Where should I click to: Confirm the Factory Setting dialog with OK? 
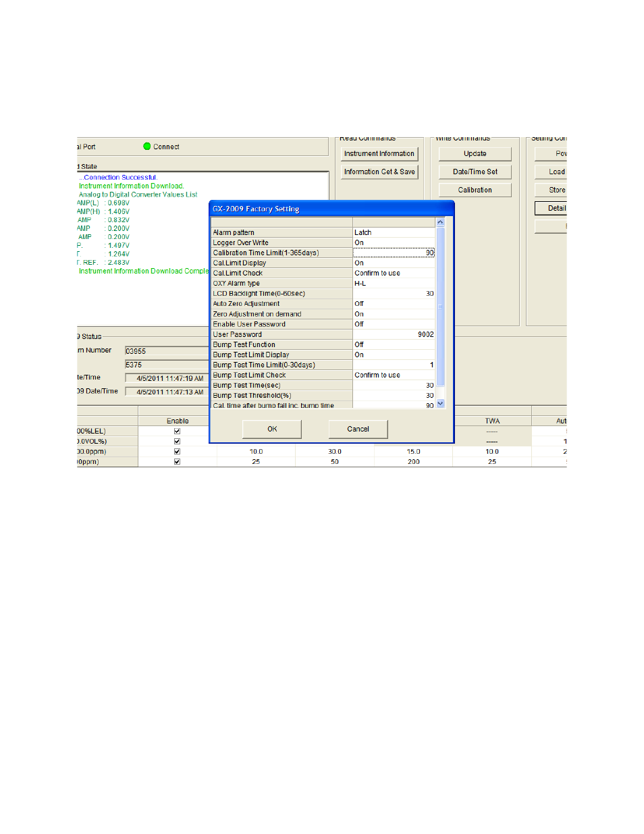click(272, 429)
